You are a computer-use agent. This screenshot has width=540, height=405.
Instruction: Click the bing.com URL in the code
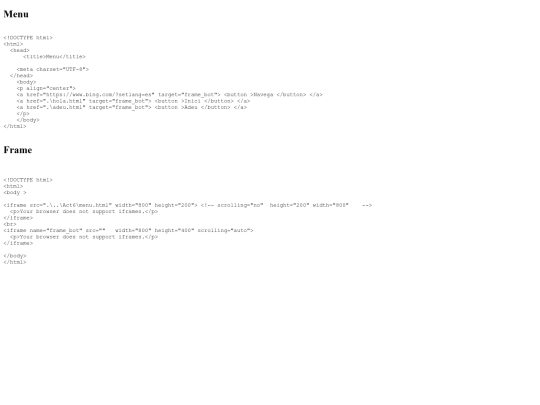pyautogui.click(x=99, y=94)
